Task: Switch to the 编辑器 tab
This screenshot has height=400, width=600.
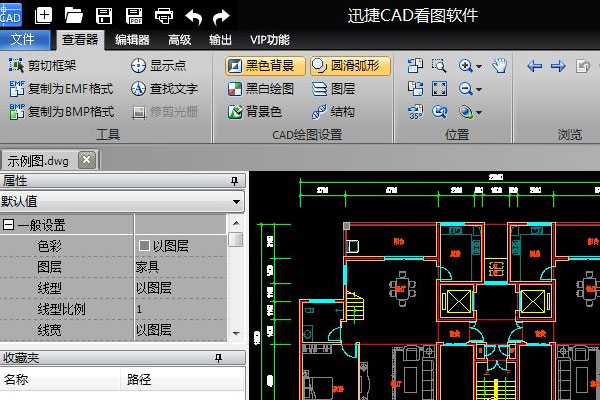Action: coord(132,40)
